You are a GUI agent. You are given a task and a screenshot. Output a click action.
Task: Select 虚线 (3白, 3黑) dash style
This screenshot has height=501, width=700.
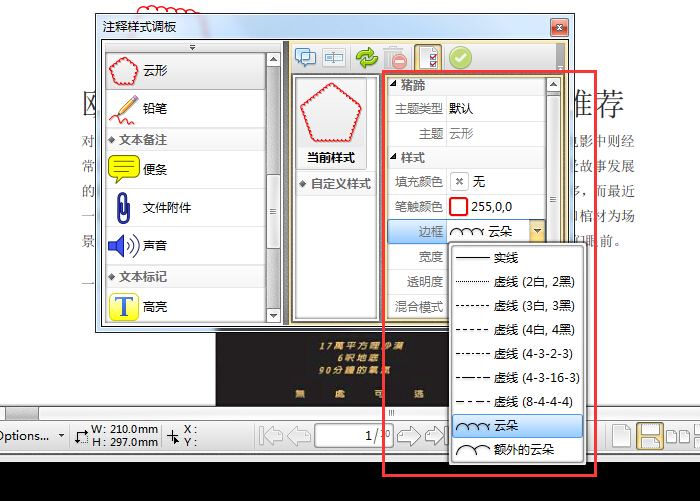pyautogui.click(x=516, y=305)
